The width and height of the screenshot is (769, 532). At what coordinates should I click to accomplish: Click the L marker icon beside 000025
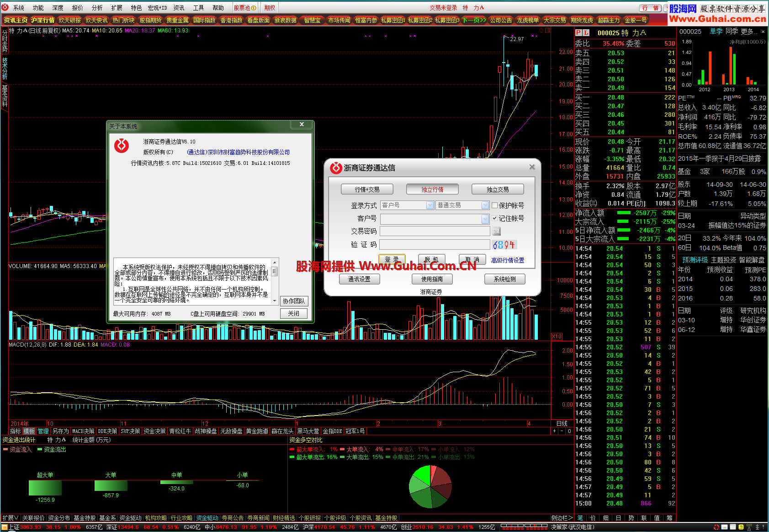pyautogui.click(x=586, y=33)
